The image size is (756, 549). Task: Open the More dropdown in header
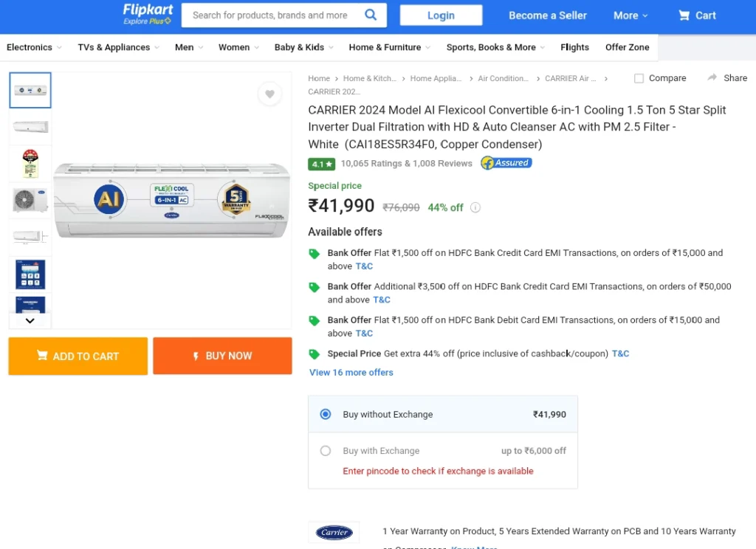630,15
